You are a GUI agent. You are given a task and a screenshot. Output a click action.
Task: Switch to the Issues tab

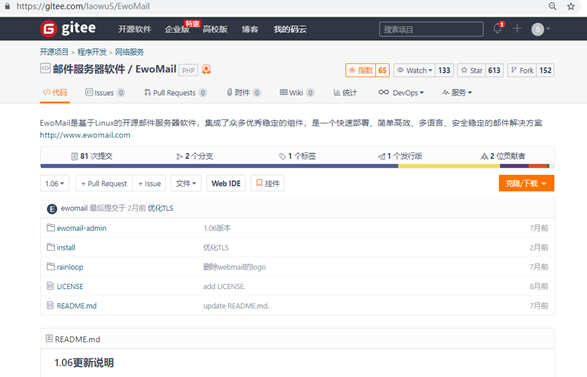(x=105, y=92)
